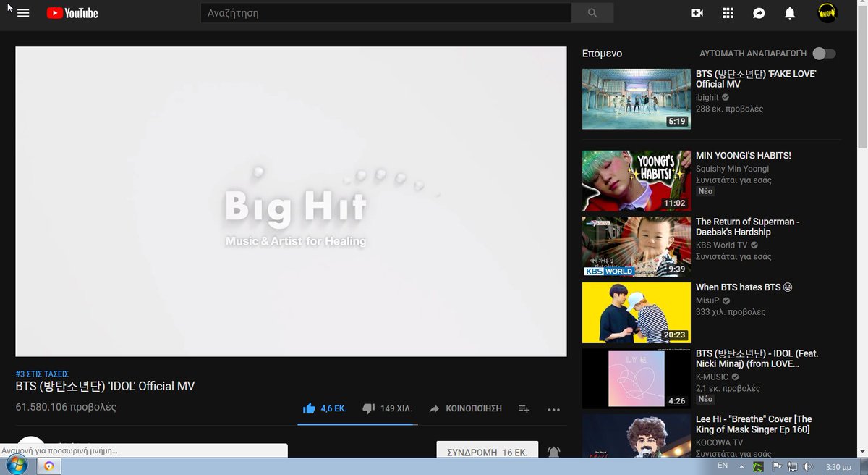Open MIN YOONGI'S HABITS! title link
Screen dimensions: 868x475
point(744,156)
